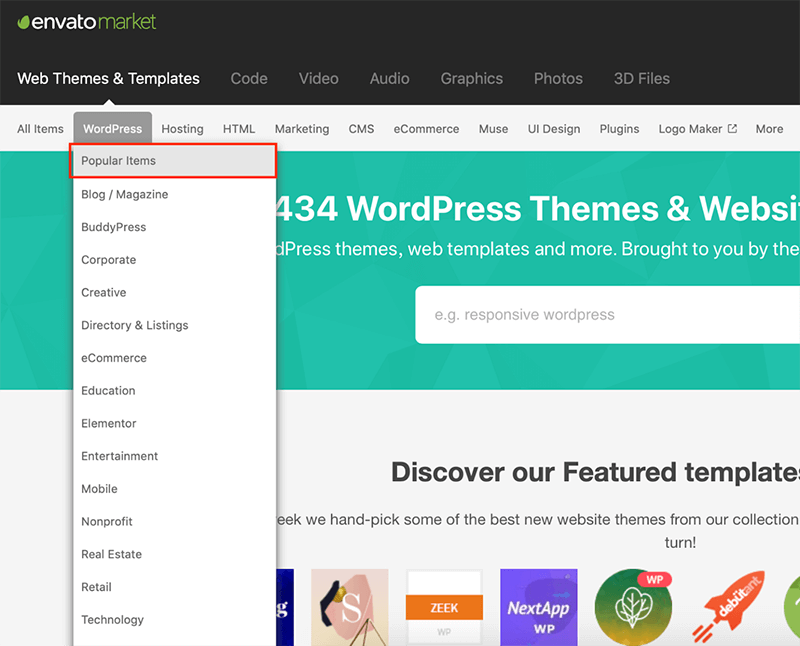Choose Creative from dropdown
This screenshot has height=646, width=800.
coord(174,292)
